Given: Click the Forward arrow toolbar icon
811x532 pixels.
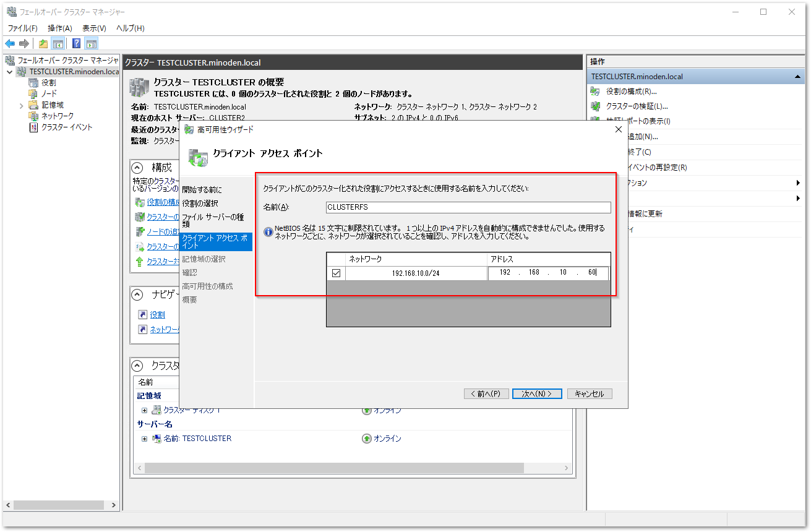Looking at the screenshot, I should click(x=24, y=43).
